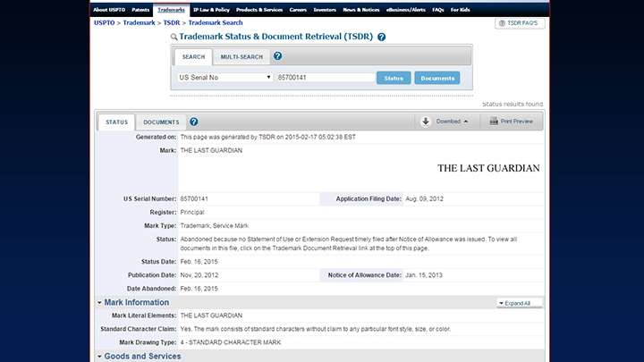Screen dimensions: 644x362
Task: Switch to the Multi-Search tab
Action: [x=241, y=57]
